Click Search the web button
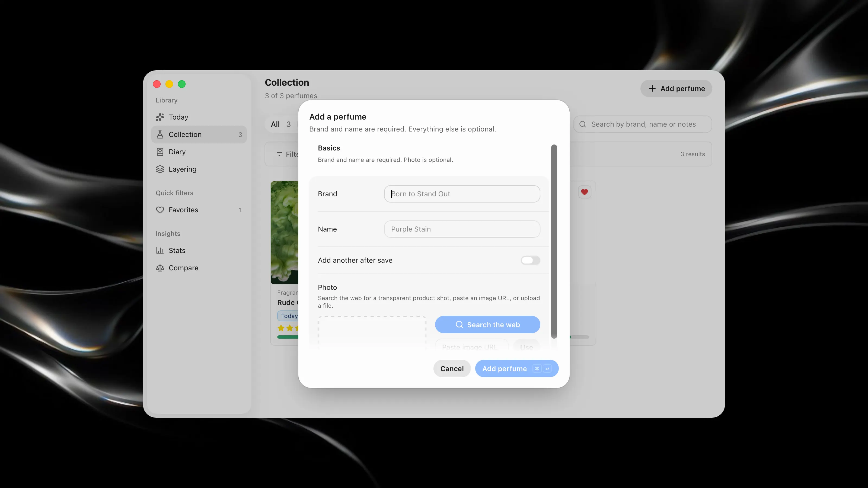 488,325
